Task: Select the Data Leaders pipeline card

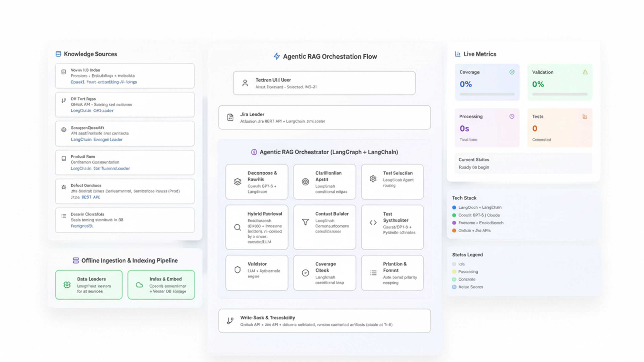Action: coord(89,285)
